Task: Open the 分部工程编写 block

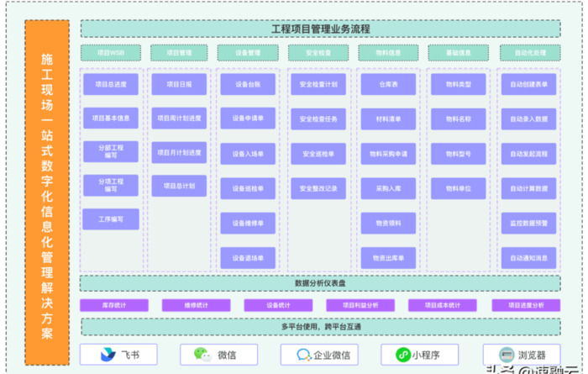Action: (x=111, y=151)
